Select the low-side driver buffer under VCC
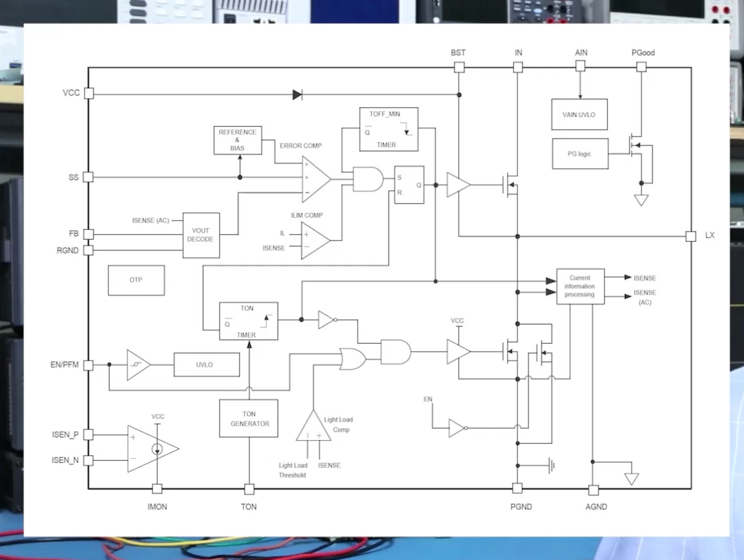Image resolution: width=744 pixels, height=560 pixels. [x=459, y=352]
